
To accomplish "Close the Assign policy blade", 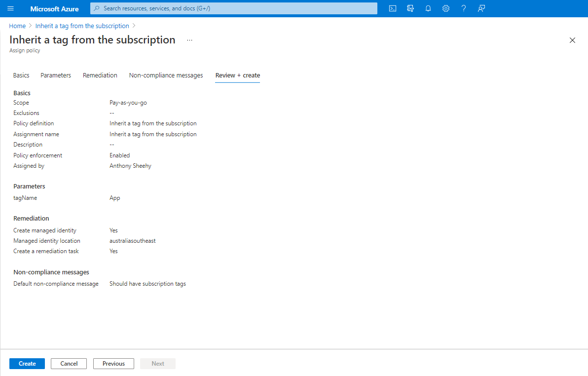I will coord(572,40).
